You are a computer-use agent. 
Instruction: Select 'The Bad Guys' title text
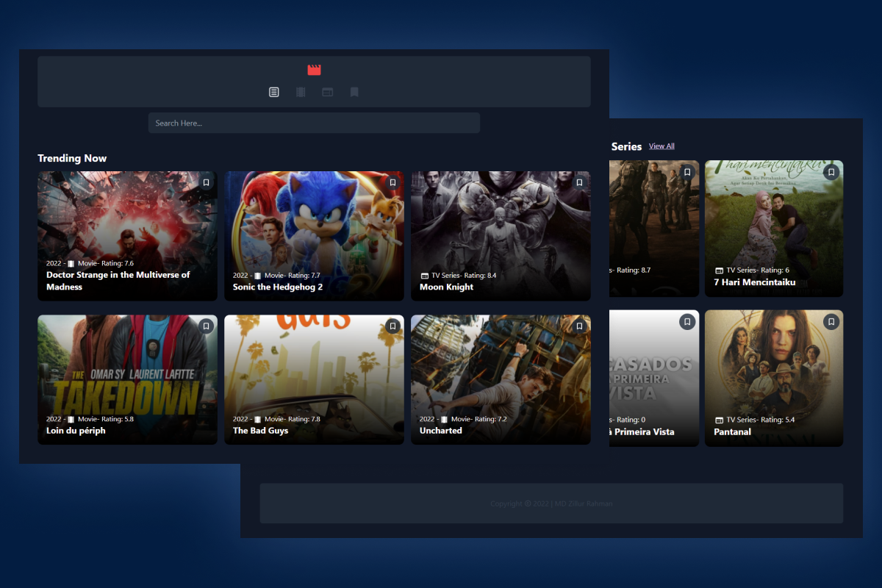tap(260, 431)
